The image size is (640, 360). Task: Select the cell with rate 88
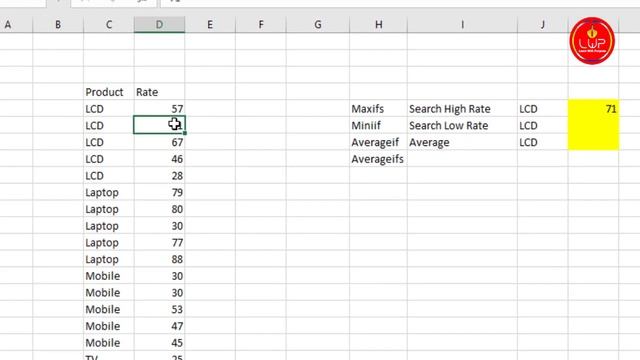[x=159, y=259]
